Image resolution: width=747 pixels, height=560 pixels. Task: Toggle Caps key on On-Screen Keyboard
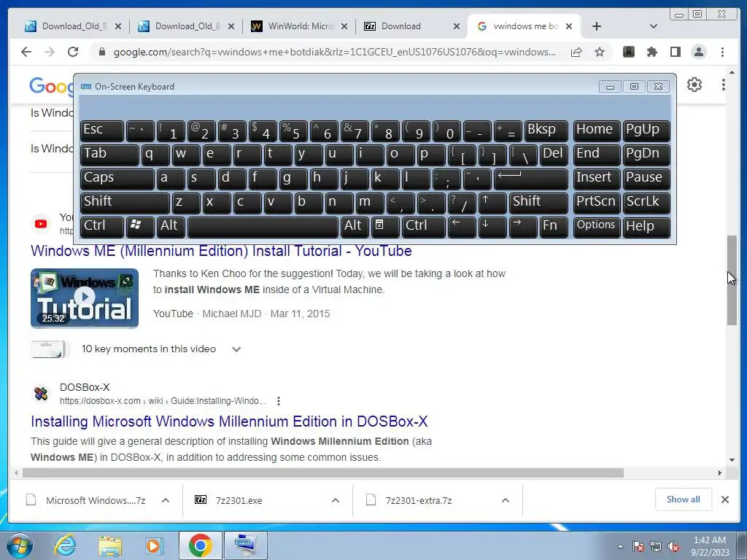click(117, 179)
